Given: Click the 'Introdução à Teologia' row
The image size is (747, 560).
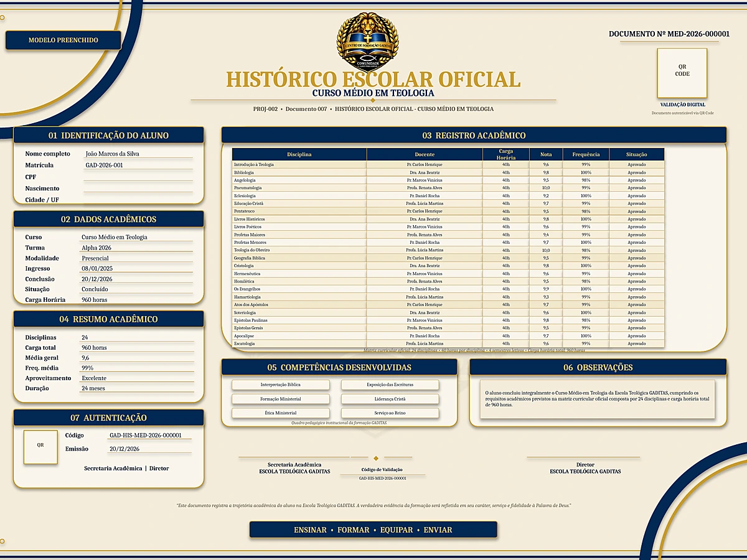Looking at the screenshot, I should click(x=448, y=164).
